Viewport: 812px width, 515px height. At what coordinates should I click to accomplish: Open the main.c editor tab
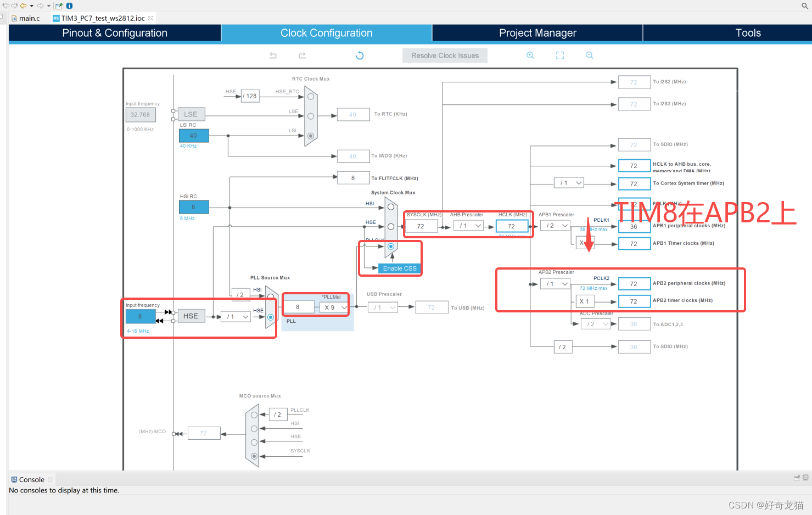[x=26, y=18]
